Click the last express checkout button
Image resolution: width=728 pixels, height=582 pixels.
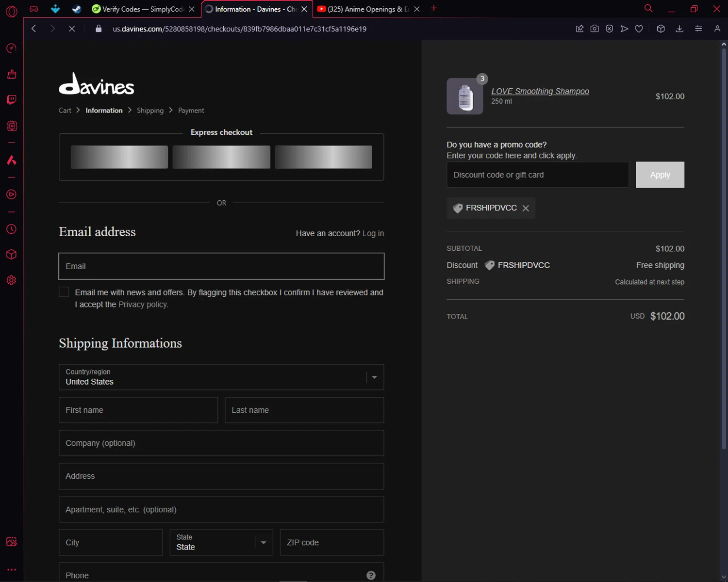pyautogui.click(x=324, y=157)
